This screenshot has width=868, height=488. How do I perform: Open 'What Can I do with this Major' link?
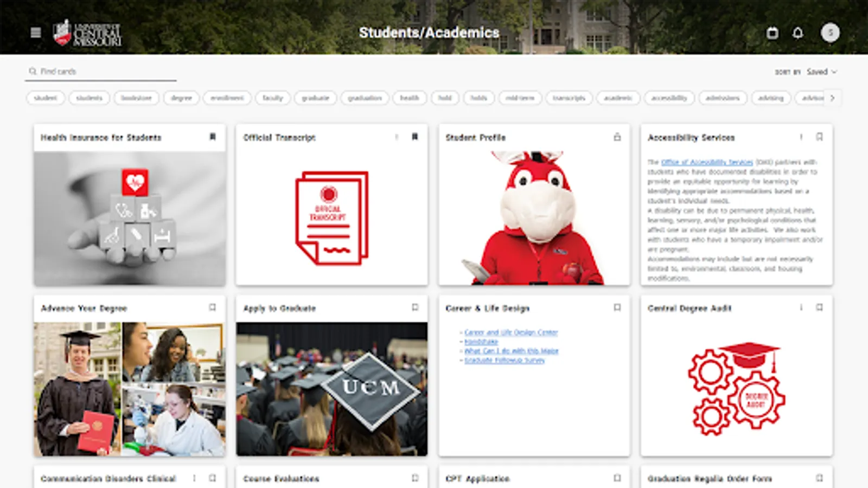[512, 351]
